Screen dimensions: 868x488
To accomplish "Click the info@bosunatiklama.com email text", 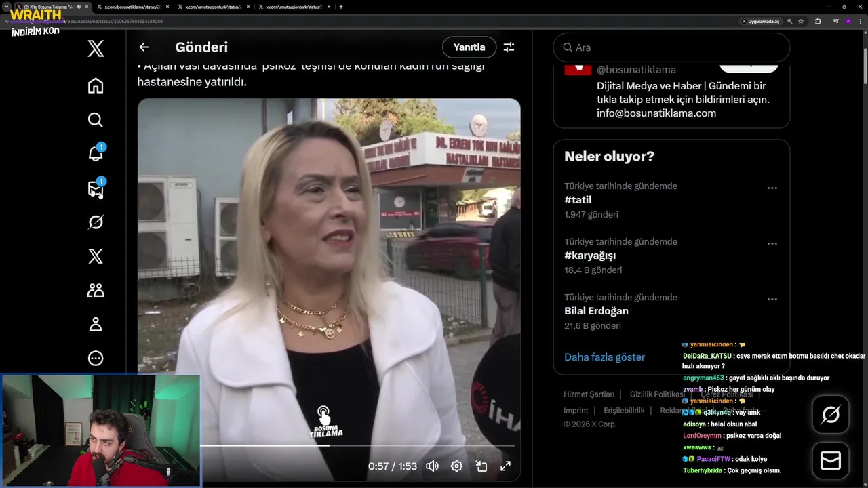I will point(656,113).
